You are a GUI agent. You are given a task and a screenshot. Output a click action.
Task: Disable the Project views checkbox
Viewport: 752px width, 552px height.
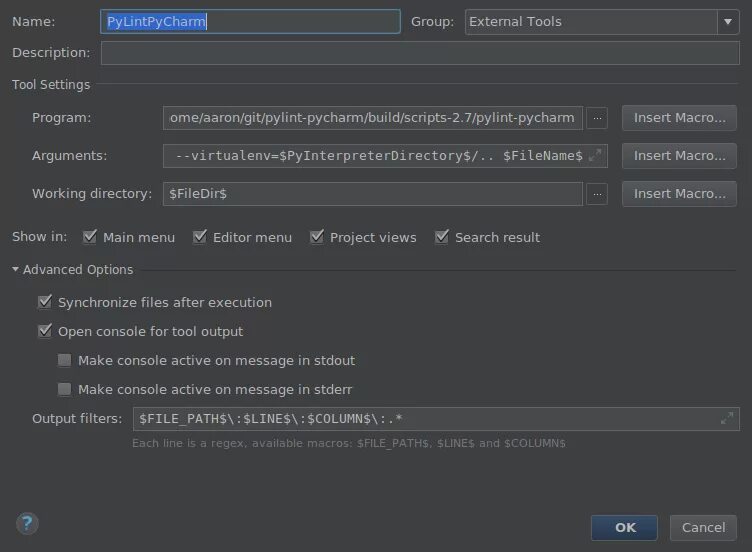coord(317,237)
